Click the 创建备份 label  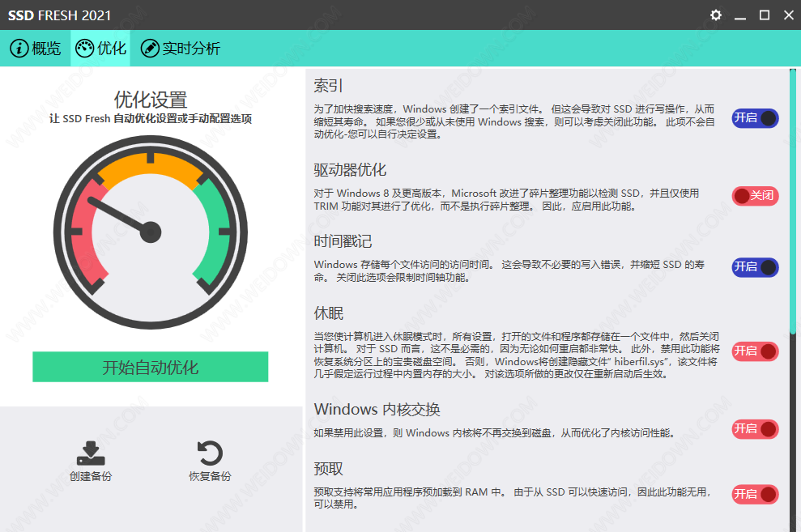tap(91, 476)
